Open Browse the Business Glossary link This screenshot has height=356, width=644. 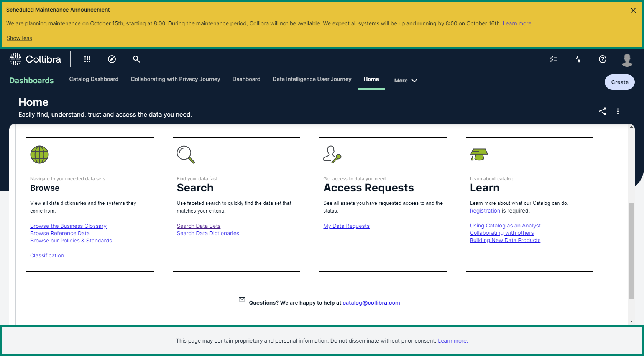pyautogui.click(x=68, y=226)
